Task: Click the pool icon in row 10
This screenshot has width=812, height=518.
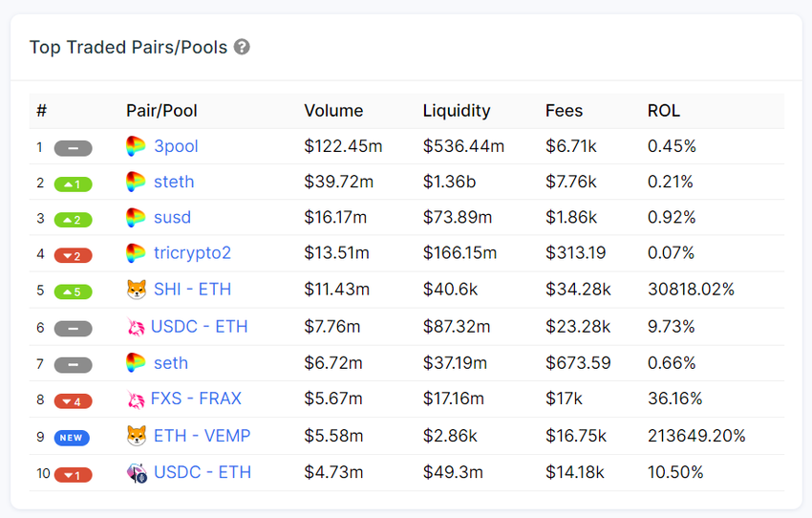Action: pos(137,472)
